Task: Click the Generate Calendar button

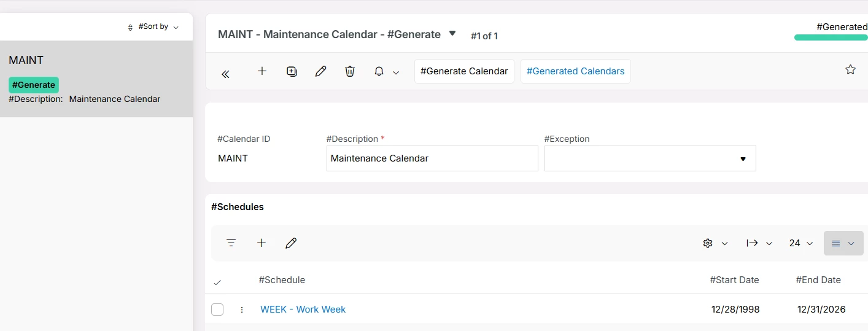Action: point(464,71)
